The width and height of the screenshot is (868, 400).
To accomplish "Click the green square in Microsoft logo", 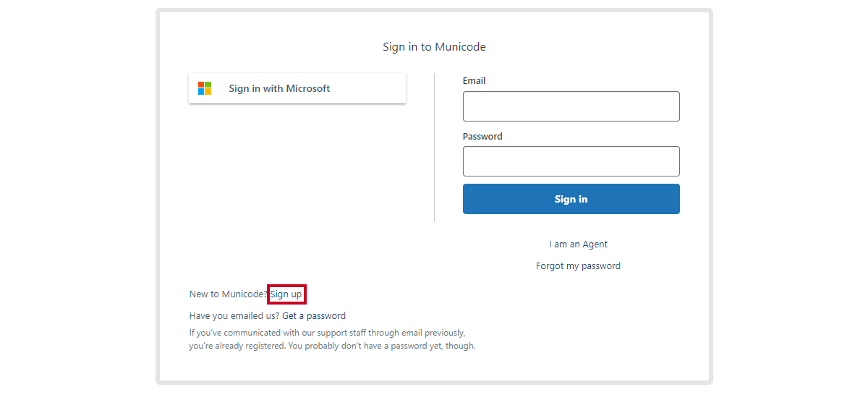I will [x=208, y=85].
